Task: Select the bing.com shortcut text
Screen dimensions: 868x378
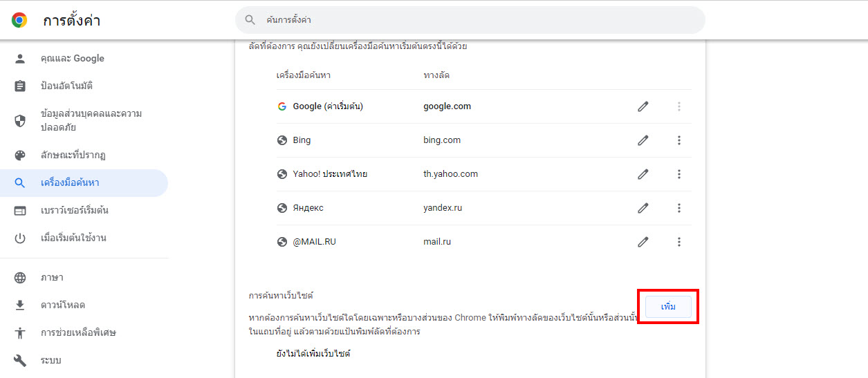Action: tap(442, 140)
